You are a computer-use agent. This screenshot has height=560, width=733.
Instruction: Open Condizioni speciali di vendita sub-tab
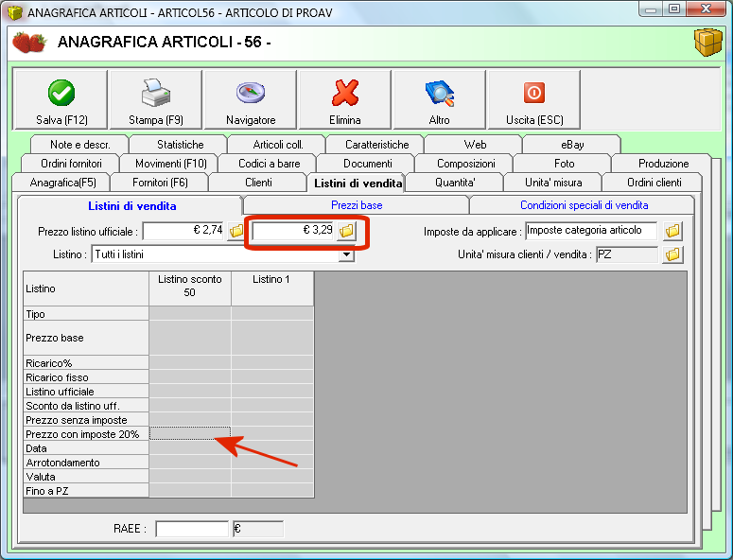tap(584, 205)
